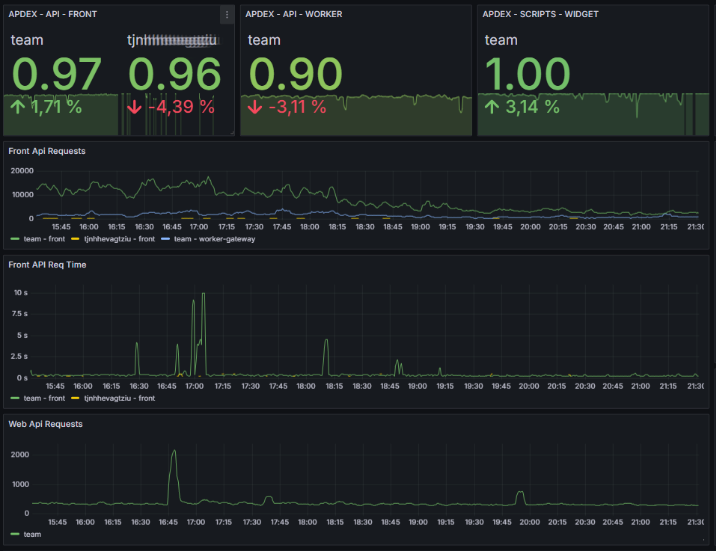Click the tallest 10 s spike in Front API Req Time
Viewport: 716px width, 551px height.
203,294
